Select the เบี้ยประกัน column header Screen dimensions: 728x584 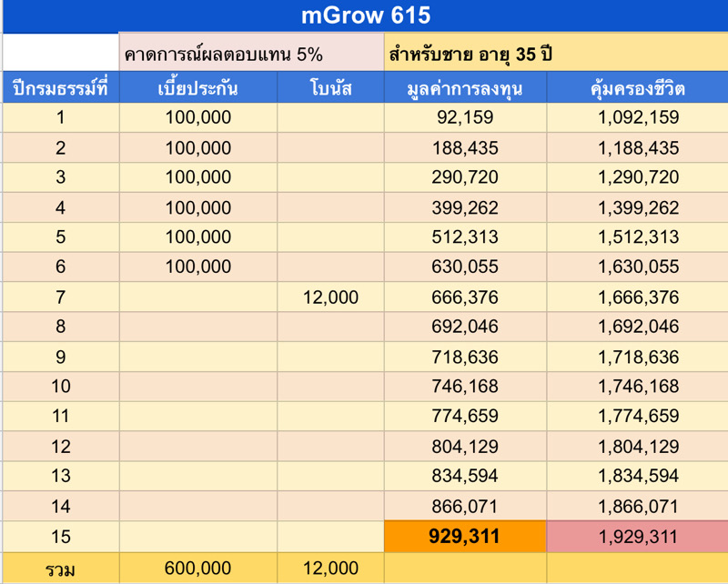pos(197,87)
